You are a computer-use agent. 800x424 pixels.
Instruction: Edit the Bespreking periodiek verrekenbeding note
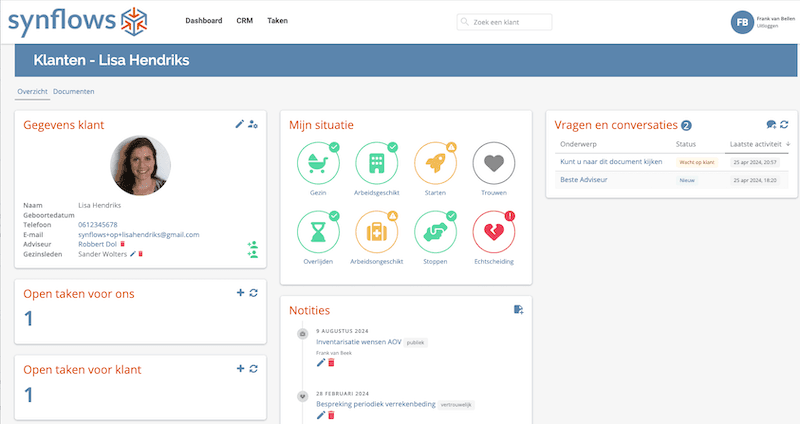coord(321,415)
